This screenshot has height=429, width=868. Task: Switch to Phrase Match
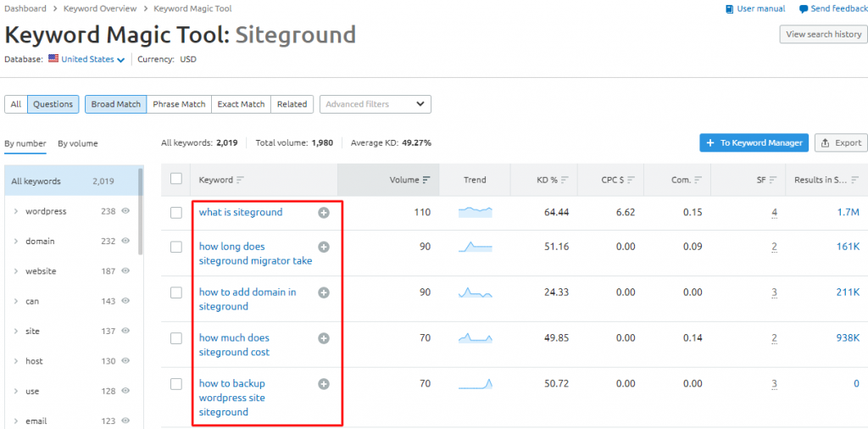click(x=179, y=104)
